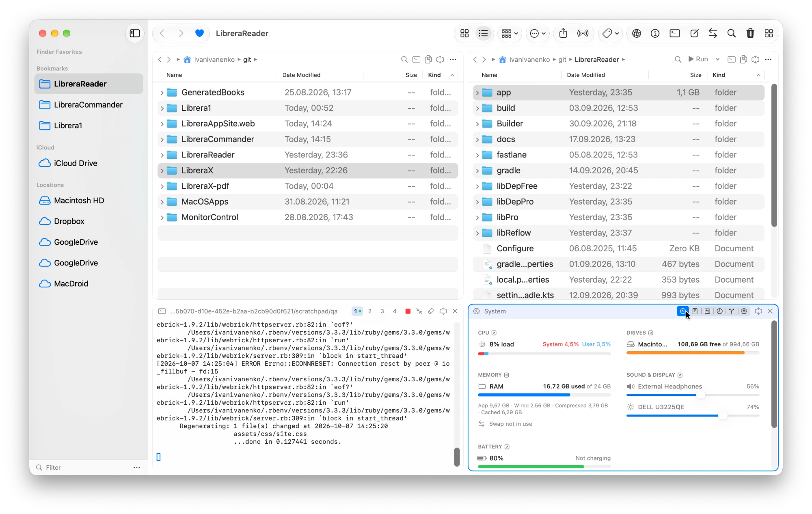Expand the app folder in right pane
812x514 pixels.
point(477,93)
